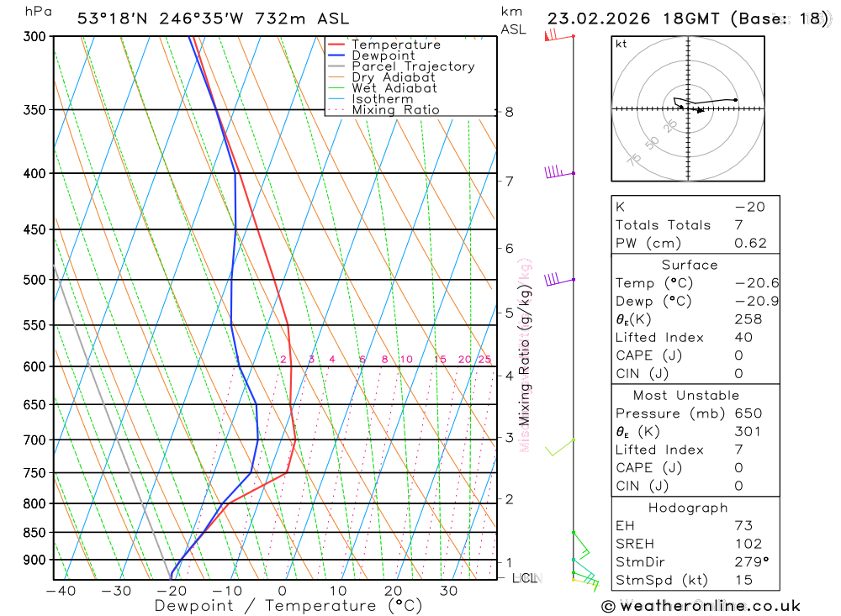Click the PW (cm) value 0.62
This screenshot has width=841, height=616.
750,244
